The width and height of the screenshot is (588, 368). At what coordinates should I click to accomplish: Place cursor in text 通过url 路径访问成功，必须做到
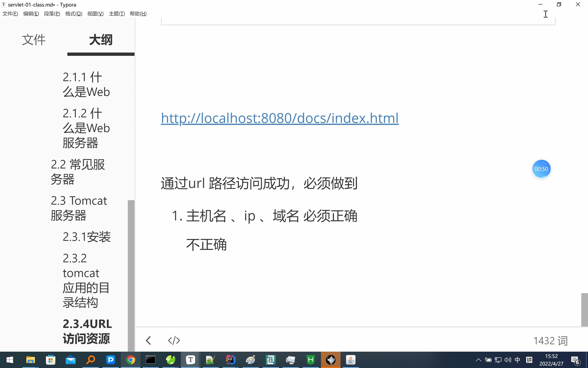(259, 183)
